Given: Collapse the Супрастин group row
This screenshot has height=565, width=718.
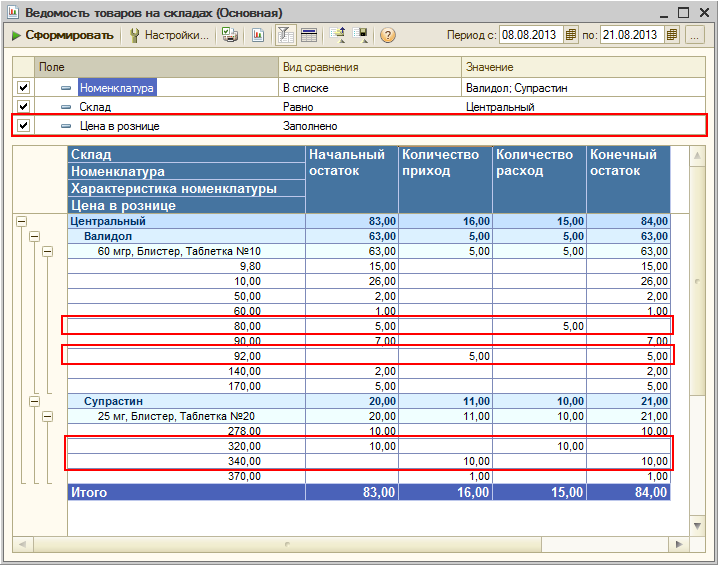Looking at the screenshot, I should pyautogui.click(x=33, y=401).
